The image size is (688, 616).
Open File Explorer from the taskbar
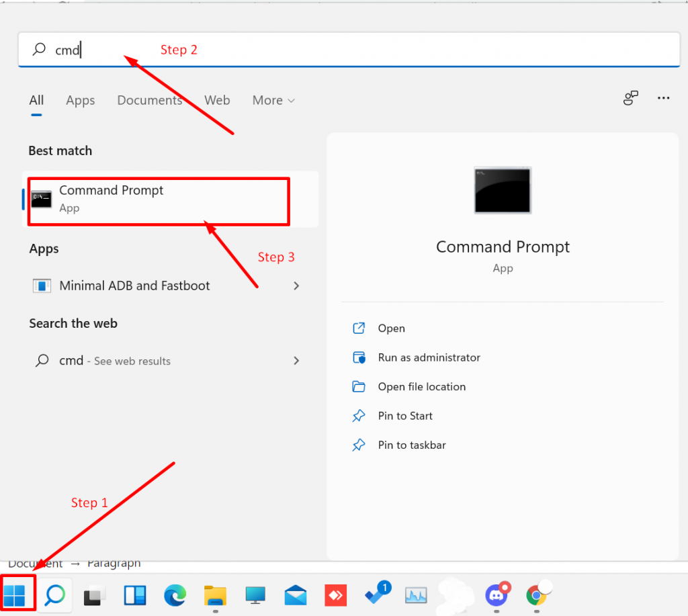click(216, 595)
